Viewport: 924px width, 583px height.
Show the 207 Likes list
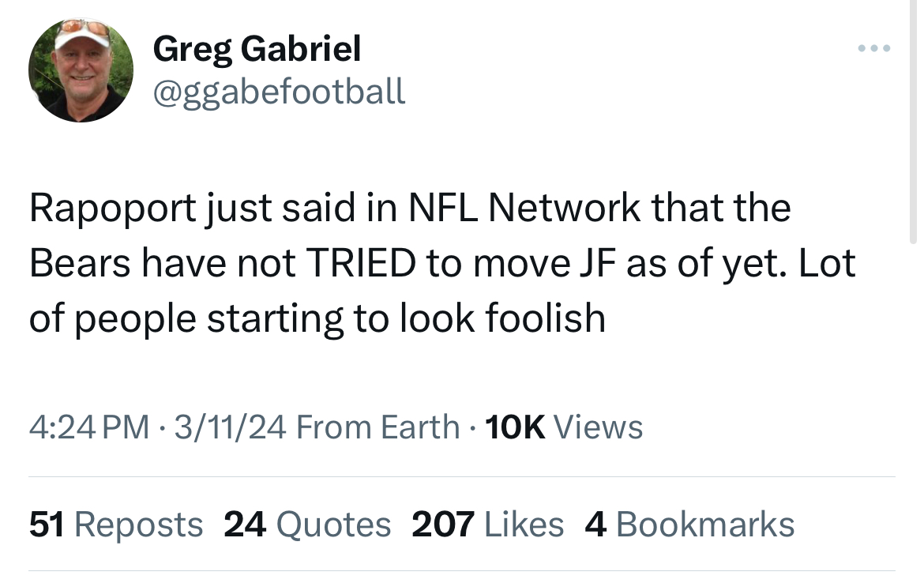[487, 525]
